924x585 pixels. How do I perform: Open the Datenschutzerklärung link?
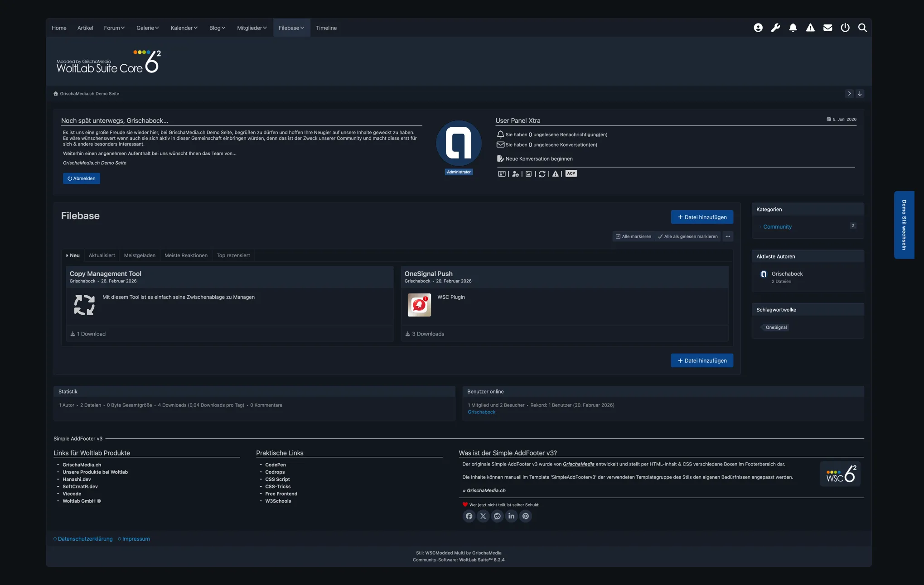point(85,539)
